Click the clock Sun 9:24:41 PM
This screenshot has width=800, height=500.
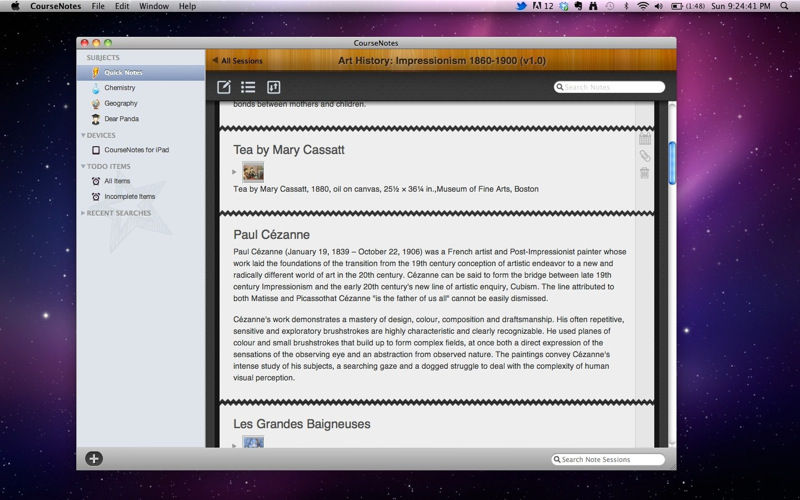pyautogui.click(x=741, y=6)
